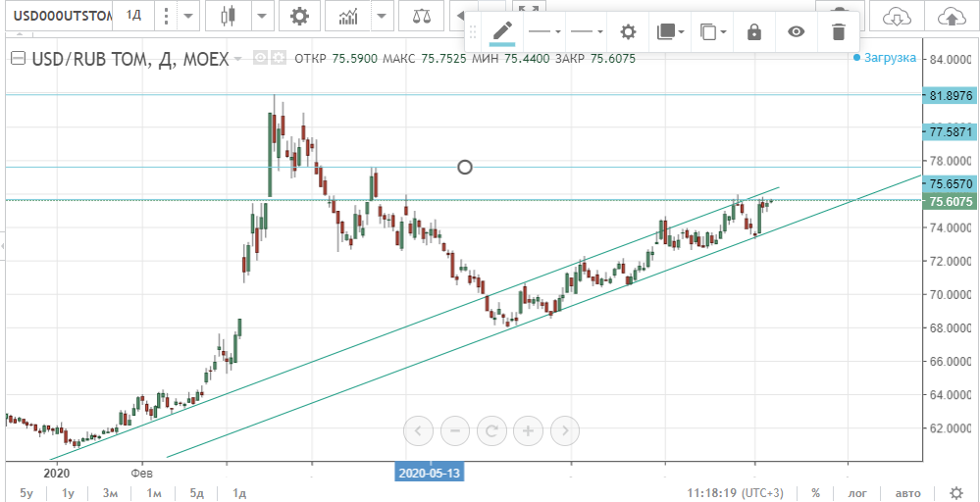
Task: Reset chart view with circular arrow
Action: (491, 430)
